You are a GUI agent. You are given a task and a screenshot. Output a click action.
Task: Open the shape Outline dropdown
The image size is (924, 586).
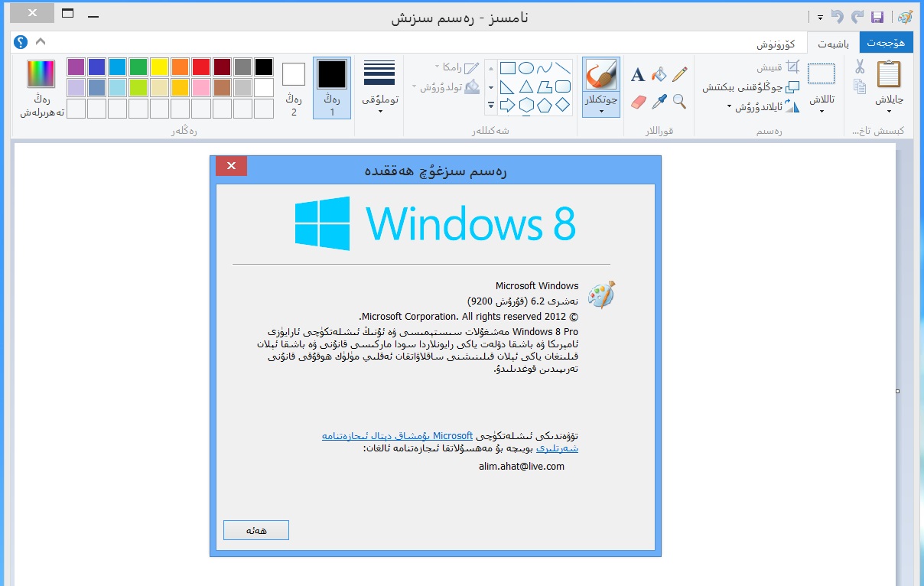(458, 67)
